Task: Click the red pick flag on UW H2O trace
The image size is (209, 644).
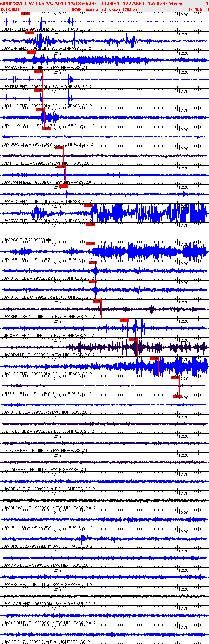Action: click(x=63, y=186)
